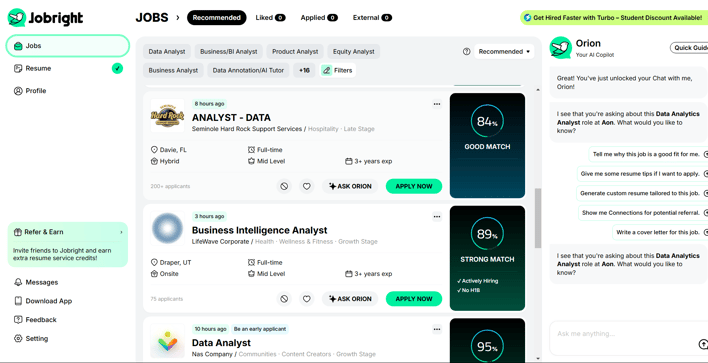
Task: Click the 'Be an early applicant' badge
Action: pyautogui.click(x=260, y=329)
